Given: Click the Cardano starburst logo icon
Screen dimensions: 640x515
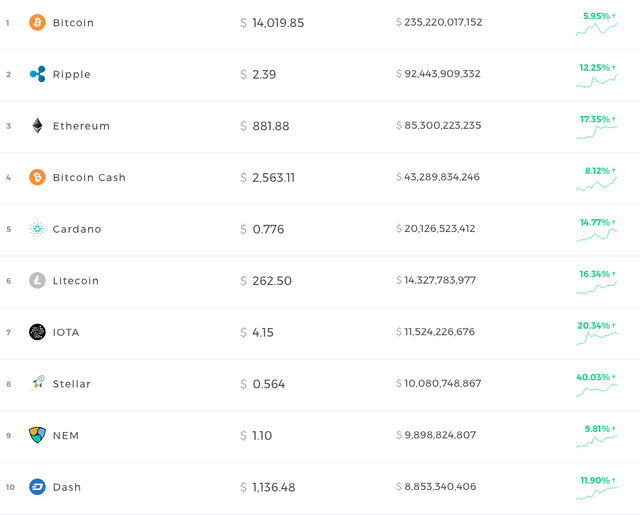Looking at the screenshot, I should click(37, 229).
